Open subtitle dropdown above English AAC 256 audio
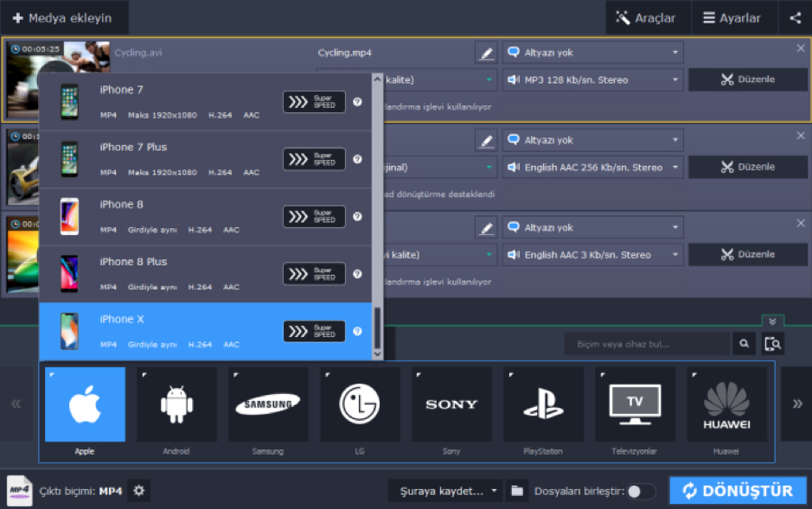The image size is (812, 509). pos(593,140)
